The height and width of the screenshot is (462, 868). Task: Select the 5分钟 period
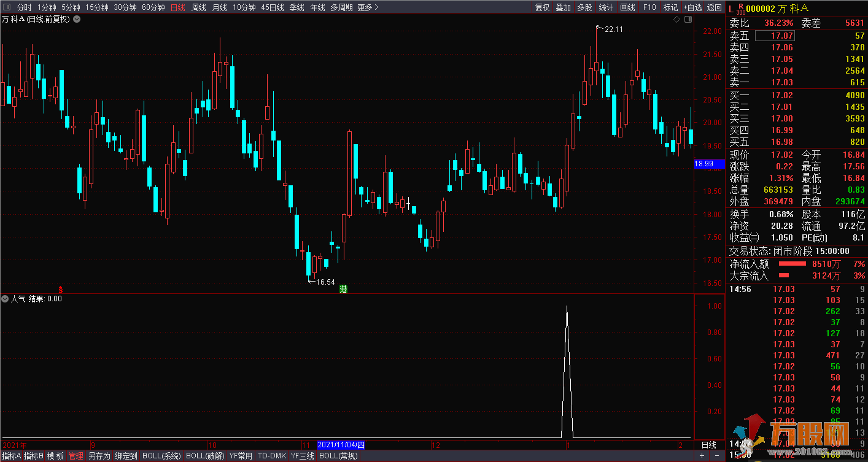pos(71,7)
